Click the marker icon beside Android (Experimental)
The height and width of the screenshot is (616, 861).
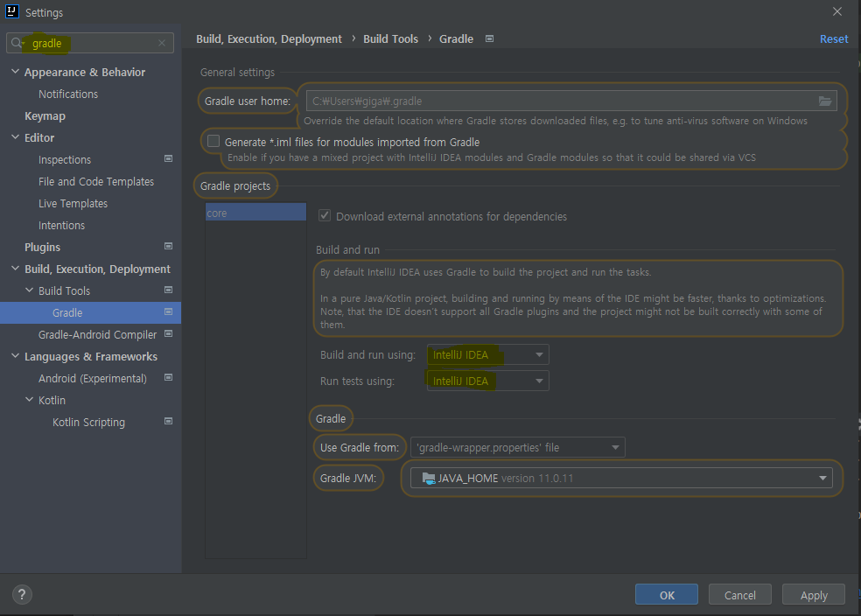coord(169,378)
